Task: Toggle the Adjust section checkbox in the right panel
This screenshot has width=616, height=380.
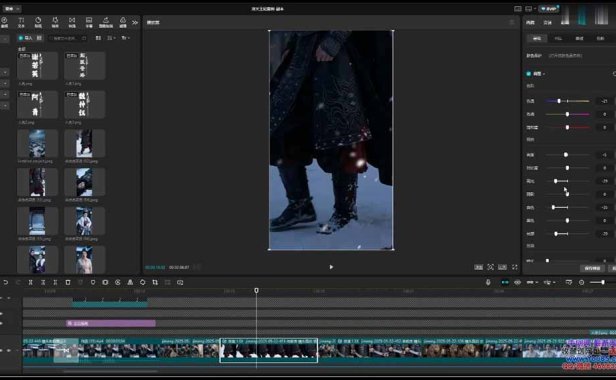Action: point(529,74)
